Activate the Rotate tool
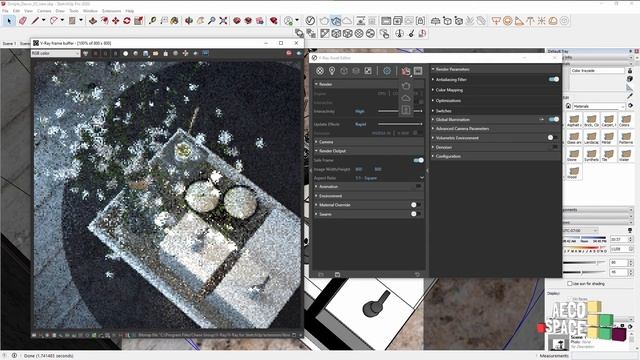The height and width of the screenshot is (360, 640). pyautogui.click(x=127, y=20)
